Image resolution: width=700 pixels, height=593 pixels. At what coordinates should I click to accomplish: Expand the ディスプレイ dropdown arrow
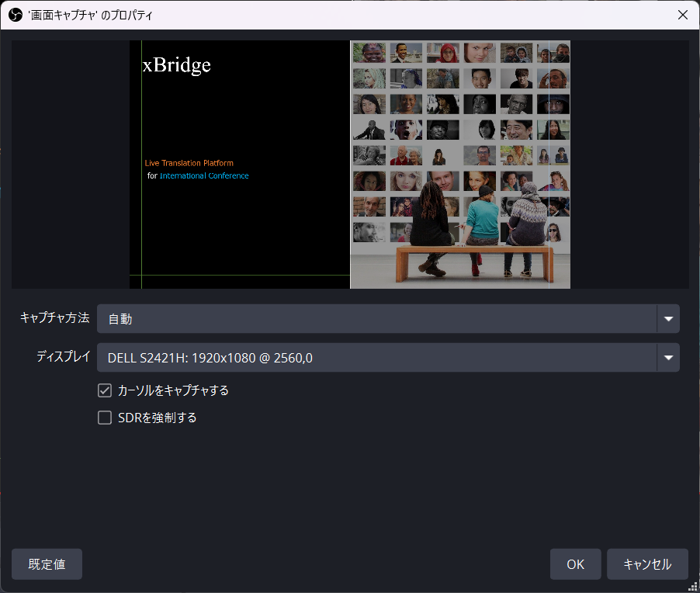pyautogui.click(x=667, y=358)
